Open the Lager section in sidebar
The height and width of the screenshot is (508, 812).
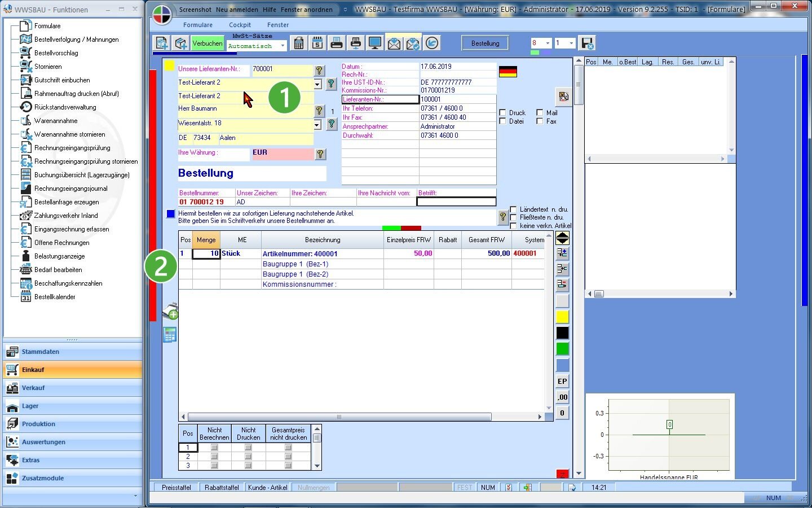point(73,406)
